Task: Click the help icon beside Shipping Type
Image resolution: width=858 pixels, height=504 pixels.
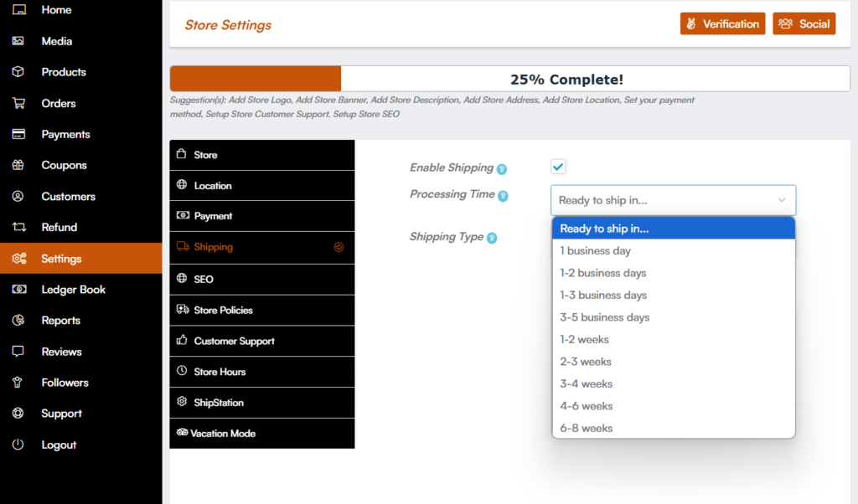Action: (493, 238)
